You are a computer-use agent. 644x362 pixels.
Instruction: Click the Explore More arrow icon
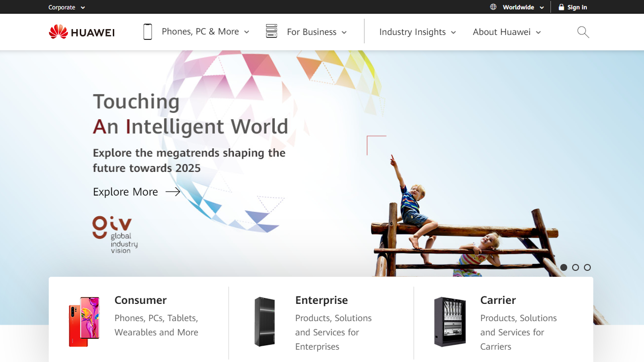[x=173, y=192]
